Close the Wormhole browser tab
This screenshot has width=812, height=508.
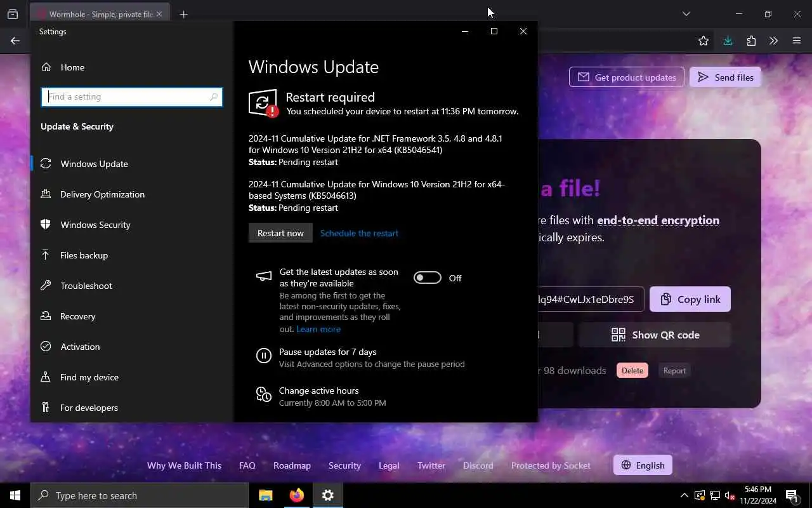159,14
